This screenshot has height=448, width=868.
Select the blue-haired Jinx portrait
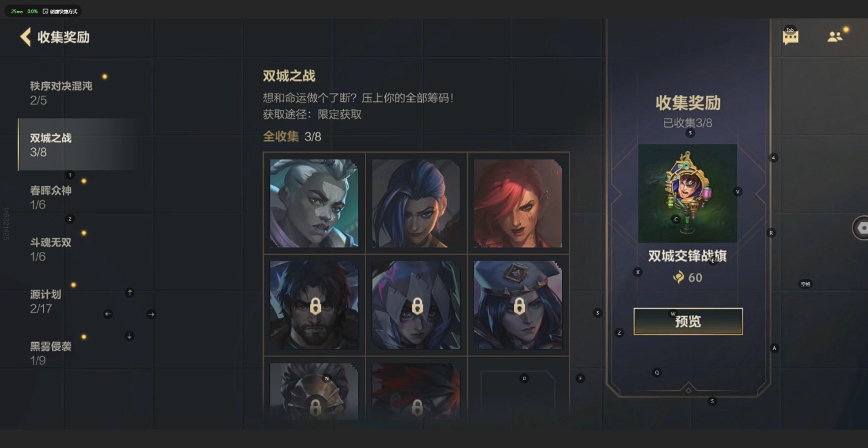pos(416,203)
